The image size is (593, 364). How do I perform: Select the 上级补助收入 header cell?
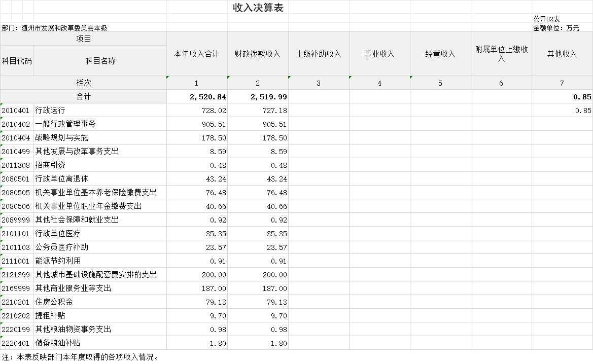pos(319,54)
